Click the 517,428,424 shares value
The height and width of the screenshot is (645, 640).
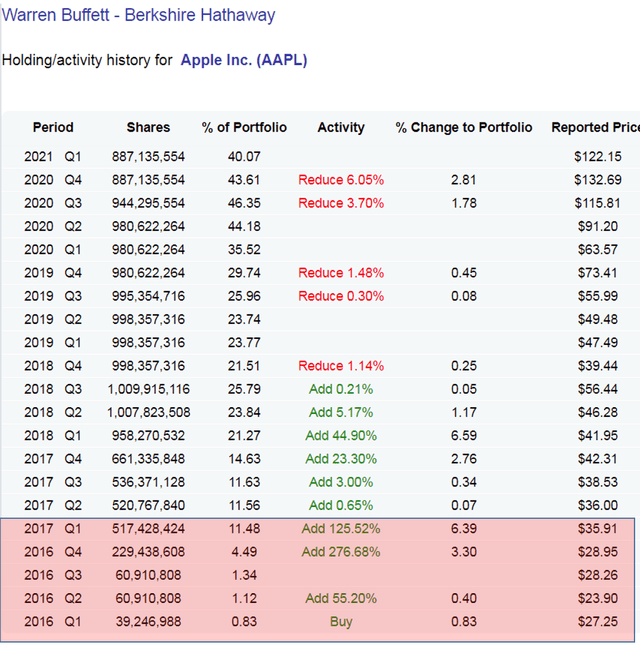(148, 529)
